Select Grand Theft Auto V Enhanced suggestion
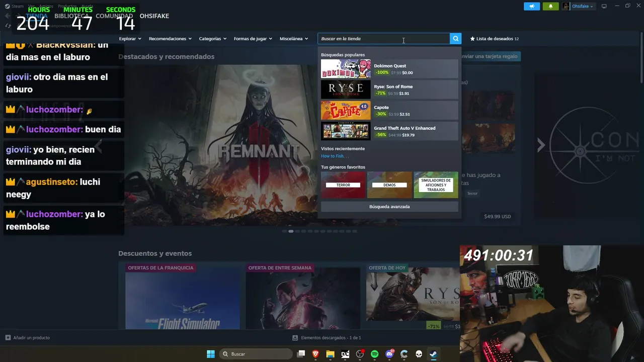The image size is (644, 362). (x=389, y=131)
